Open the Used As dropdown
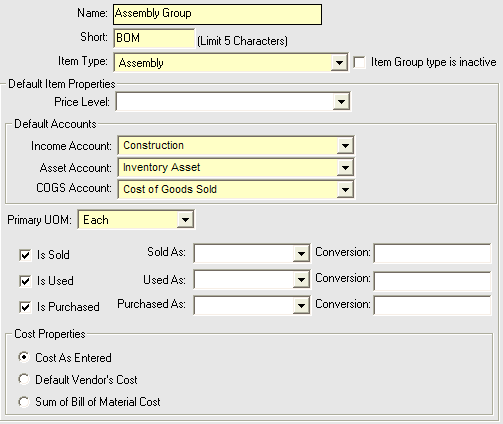 [x=301, y=280]
